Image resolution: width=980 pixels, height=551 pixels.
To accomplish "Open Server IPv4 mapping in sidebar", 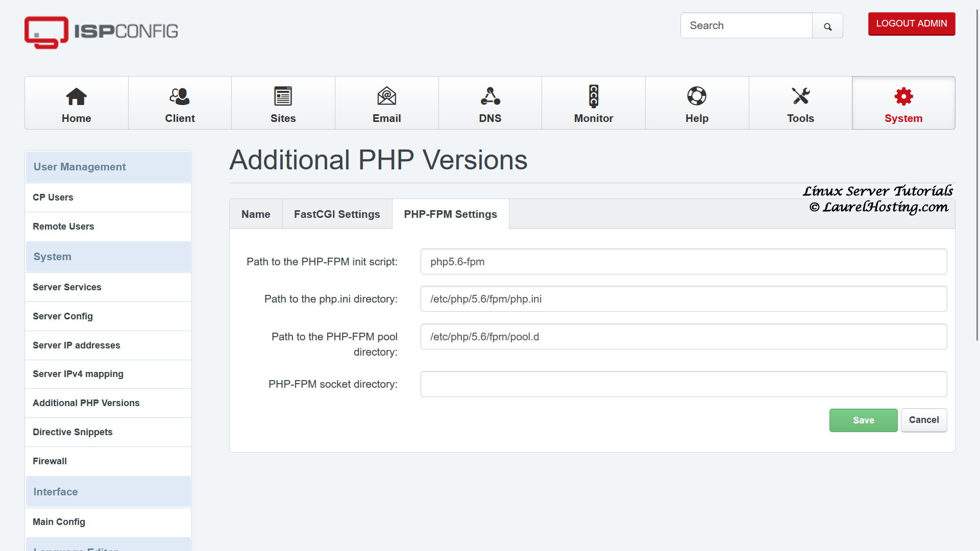I will click(x=108, y=374).
